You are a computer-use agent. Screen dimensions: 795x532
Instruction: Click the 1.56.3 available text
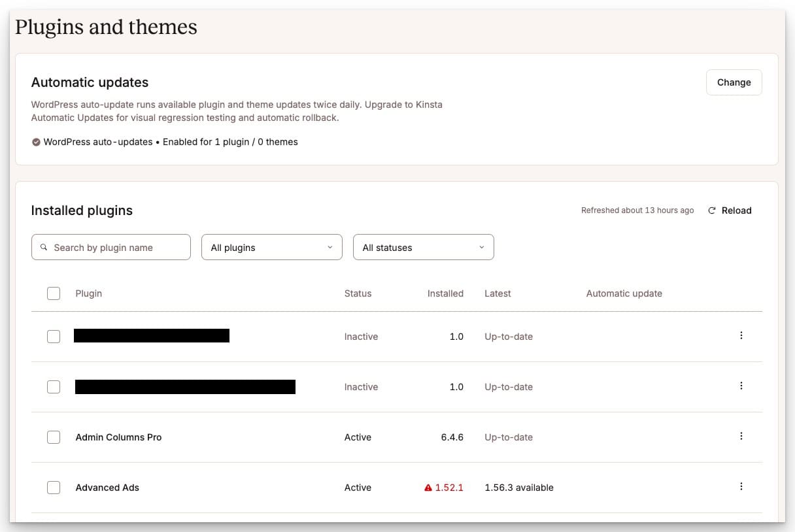(519, 488)
